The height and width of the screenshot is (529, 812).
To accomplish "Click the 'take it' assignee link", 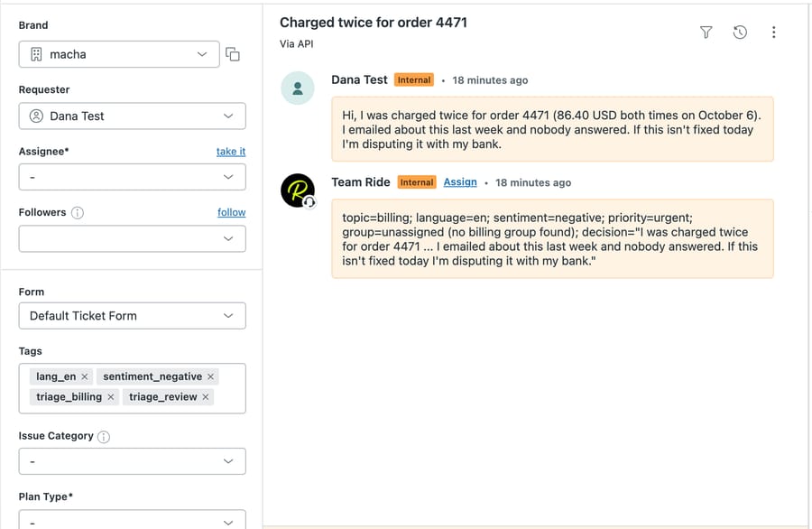I will click(231, 152).
